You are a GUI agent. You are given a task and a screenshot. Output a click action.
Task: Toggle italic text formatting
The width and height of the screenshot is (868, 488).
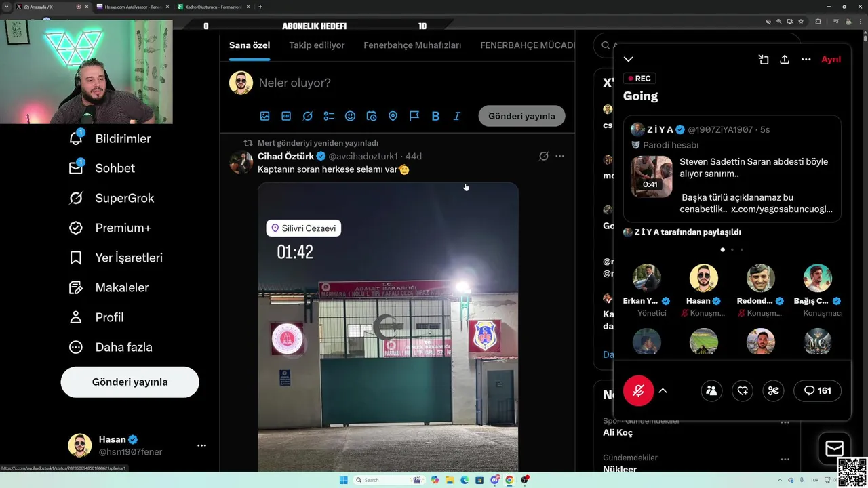(457, 116)
